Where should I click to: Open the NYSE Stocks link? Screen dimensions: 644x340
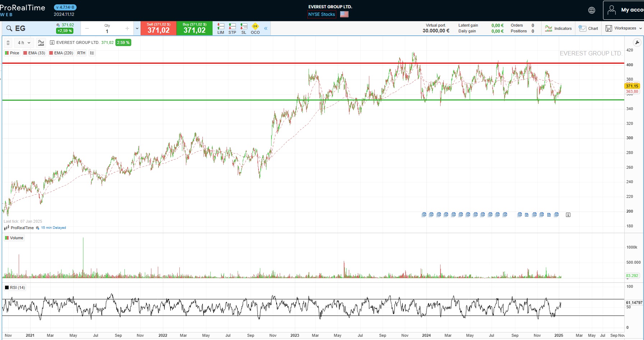point(321,14)
